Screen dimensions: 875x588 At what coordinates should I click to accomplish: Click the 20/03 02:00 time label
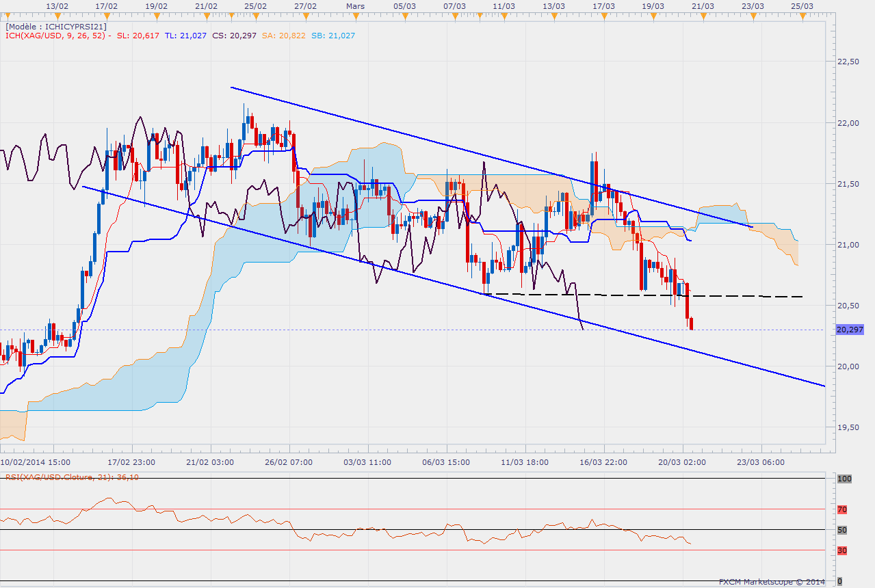click(683, 462)
